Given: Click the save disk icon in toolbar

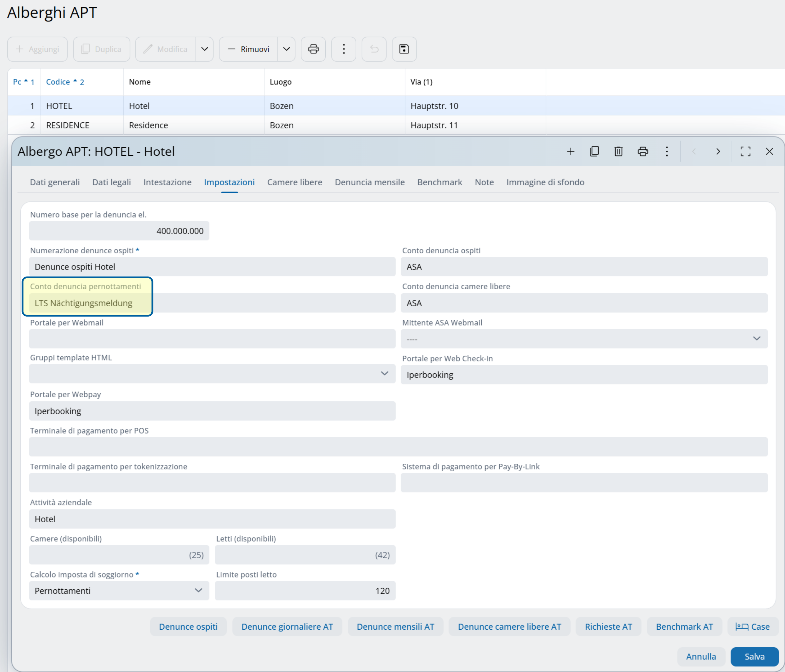Looking at the screenshot, I should click(x=404, y=49).
